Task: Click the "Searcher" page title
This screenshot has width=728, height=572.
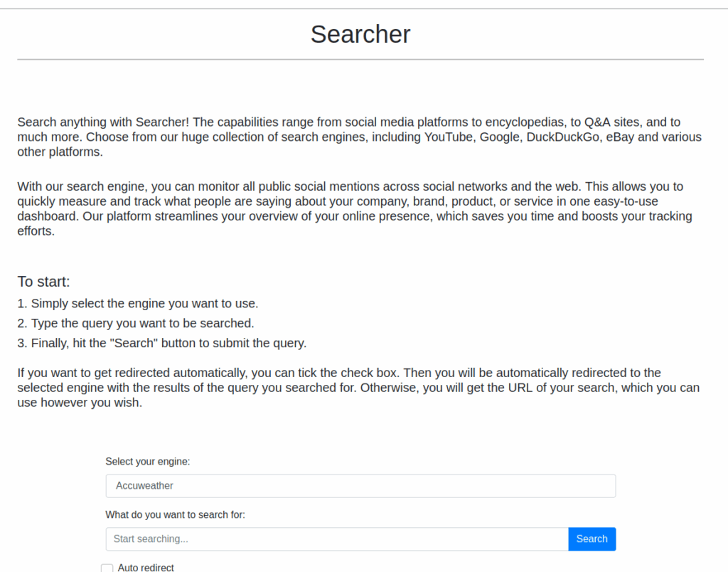Action: point(360,34)
